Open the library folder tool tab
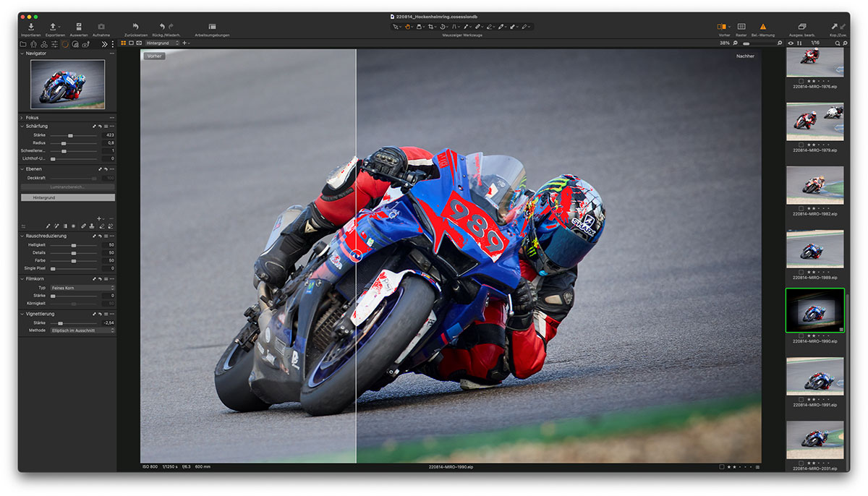 pos(23,44)
